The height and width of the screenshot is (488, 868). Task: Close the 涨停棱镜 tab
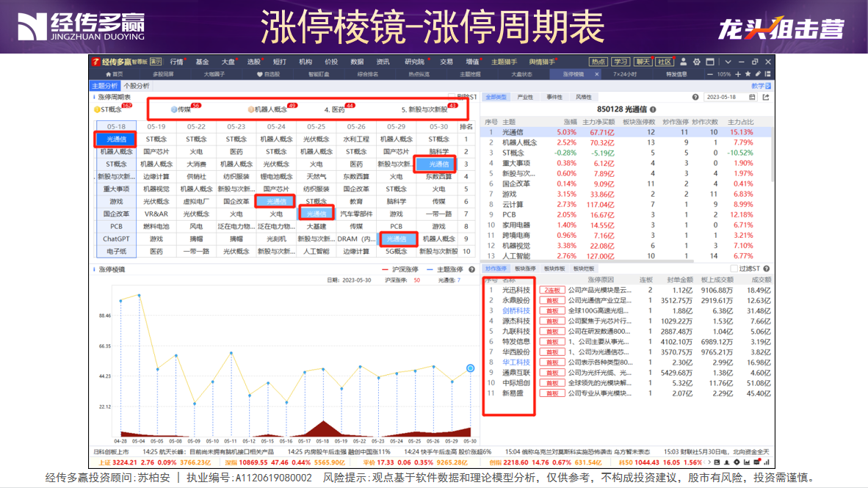point(597,73)
